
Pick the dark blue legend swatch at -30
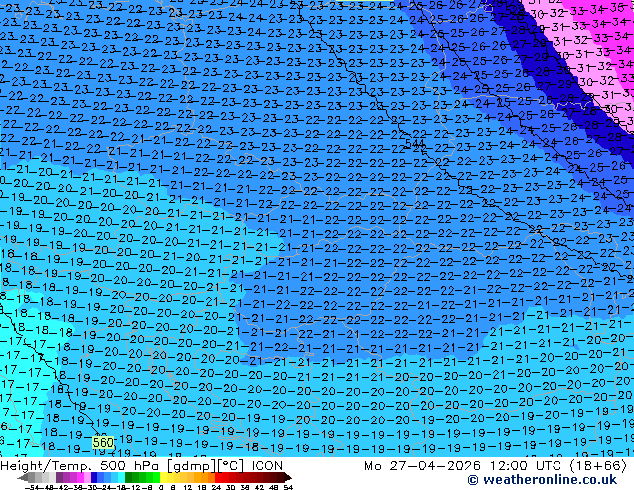tap(94, 477)
